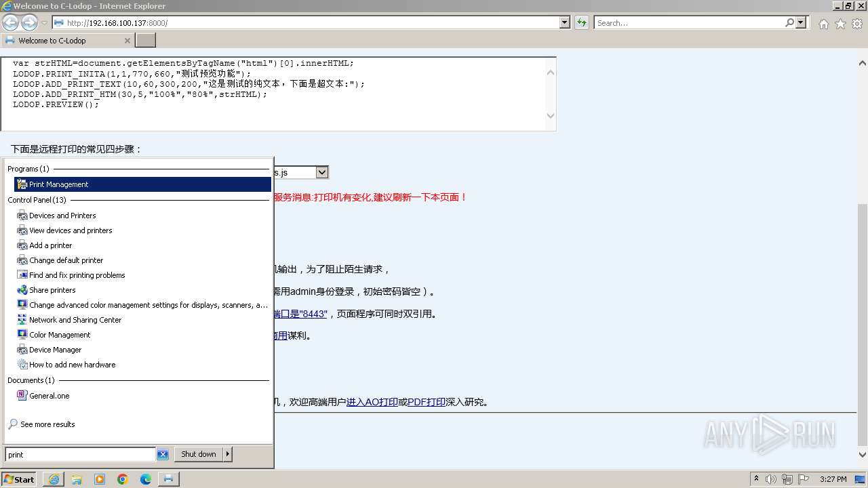Click the volume speaker tray icon

771,479
